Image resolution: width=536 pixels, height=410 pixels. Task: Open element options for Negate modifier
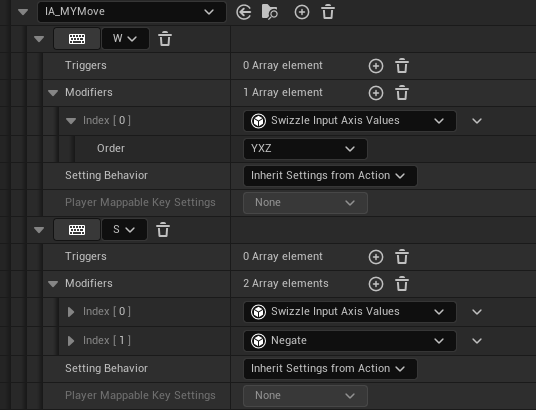(477, 341)
